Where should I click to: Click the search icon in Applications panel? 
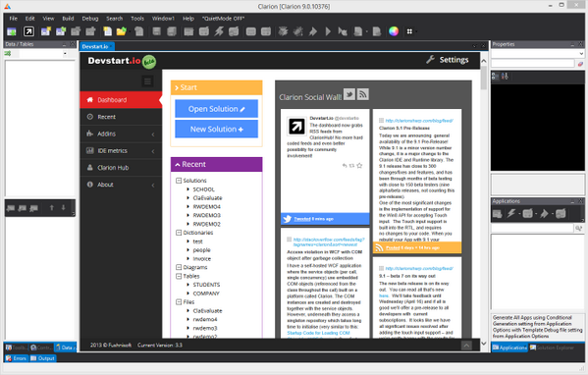coord(579,228)
